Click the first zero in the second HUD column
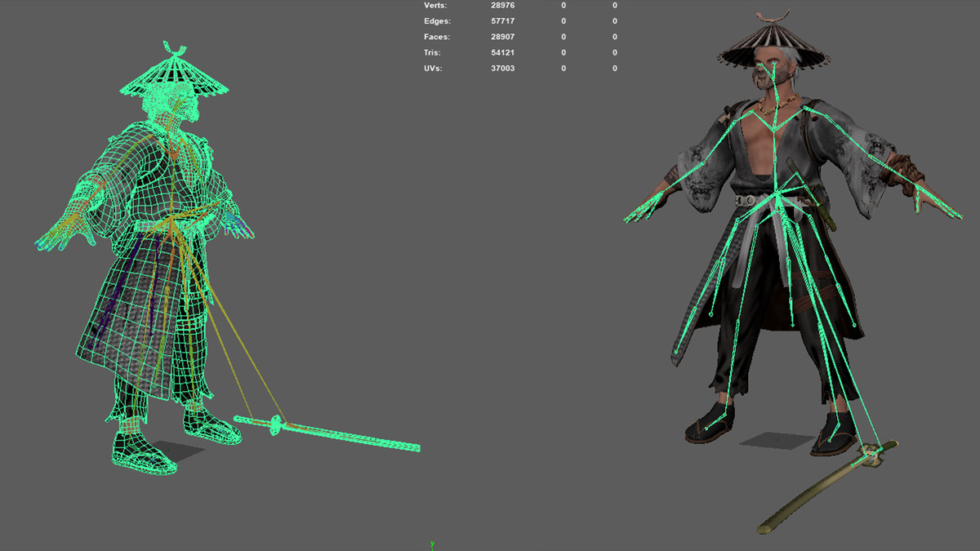The height and width of the screenshot is (551, 980). click(563, 5)
